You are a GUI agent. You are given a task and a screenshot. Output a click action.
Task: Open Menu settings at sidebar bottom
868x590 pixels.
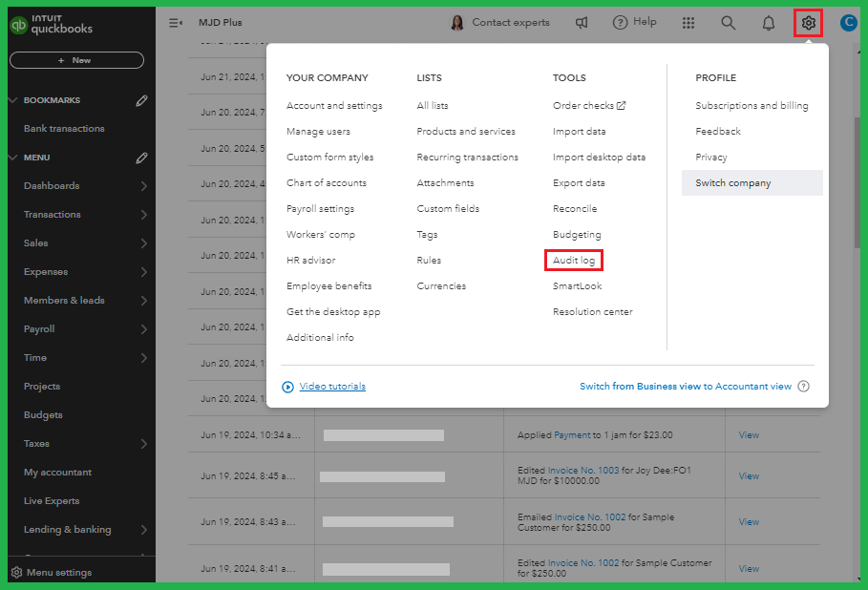[x=59, y=572]
